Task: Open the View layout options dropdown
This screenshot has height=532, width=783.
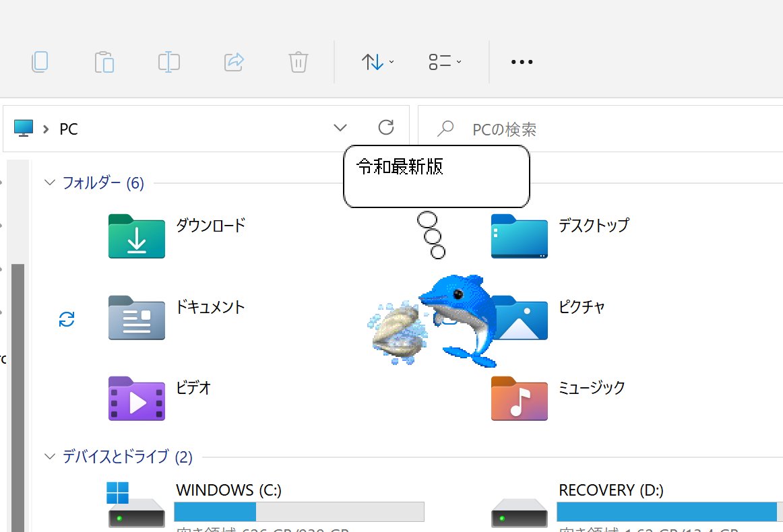Action: (445, 62)
